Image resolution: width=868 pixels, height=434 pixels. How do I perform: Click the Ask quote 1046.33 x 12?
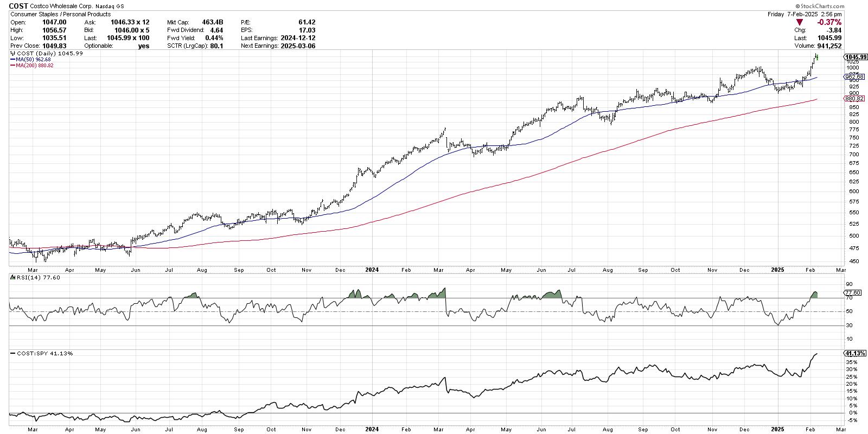(130, 22)
